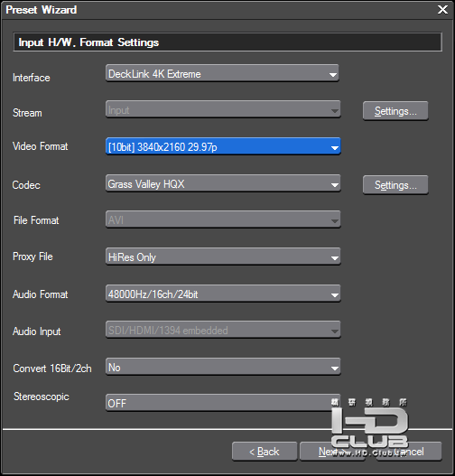
Task: Click the Stream label
Action: [27, 113]
